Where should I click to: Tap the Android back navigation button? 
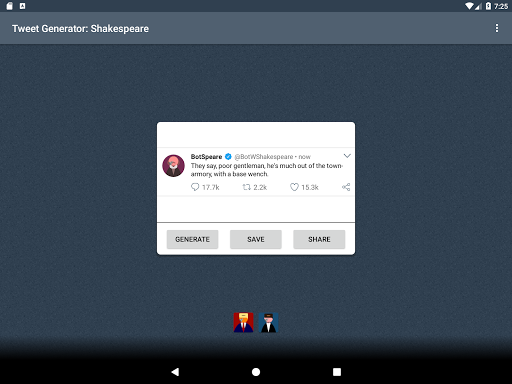point(175,372)
